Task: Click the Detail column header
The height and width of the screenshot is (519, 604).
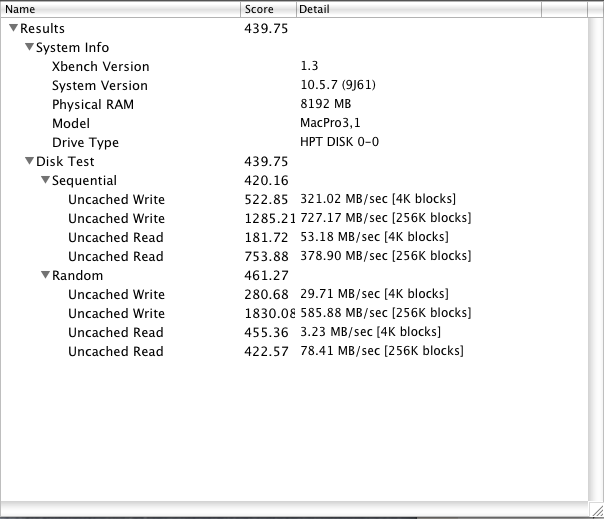Action: tap(419, 9)
